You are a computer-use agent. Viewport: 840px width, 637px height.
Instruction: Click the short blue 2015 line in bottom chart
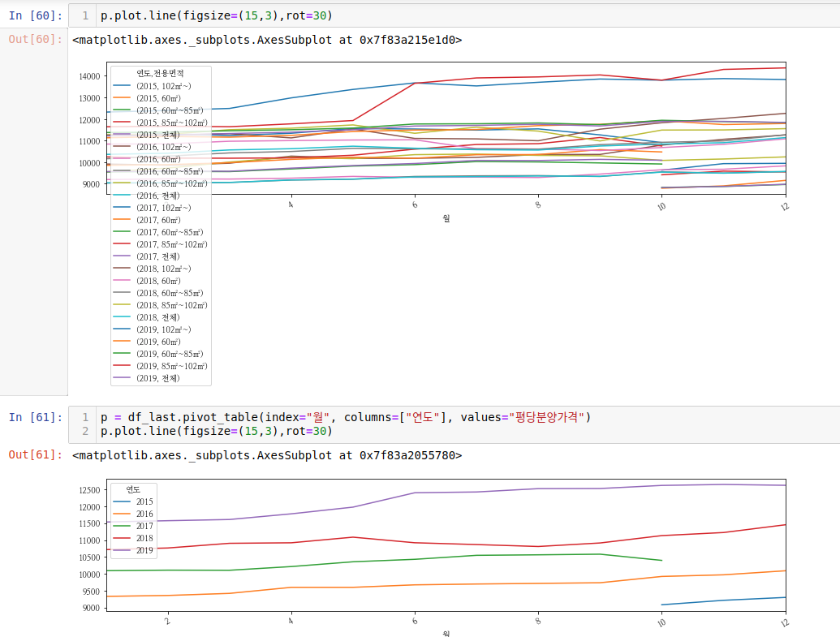click(723, 600)
